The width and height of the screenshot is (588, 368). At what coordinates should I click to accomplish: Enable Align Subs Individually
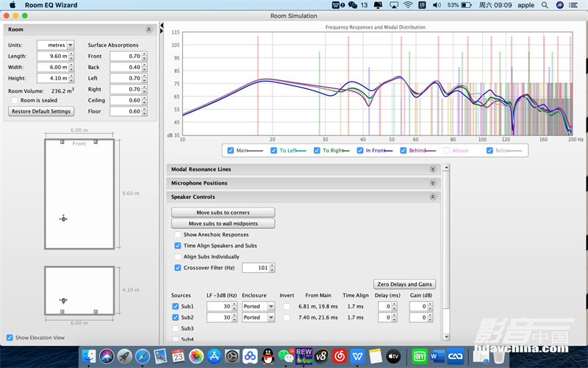[x=178, y=257]
